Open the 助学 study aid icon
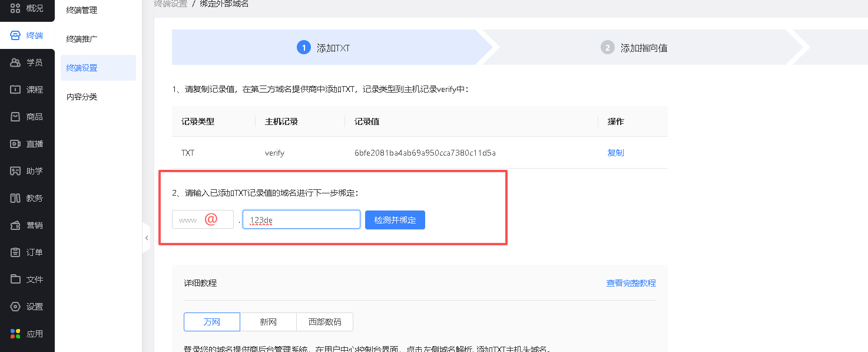Screen dimensions: 868x352 tap(16, 171)
